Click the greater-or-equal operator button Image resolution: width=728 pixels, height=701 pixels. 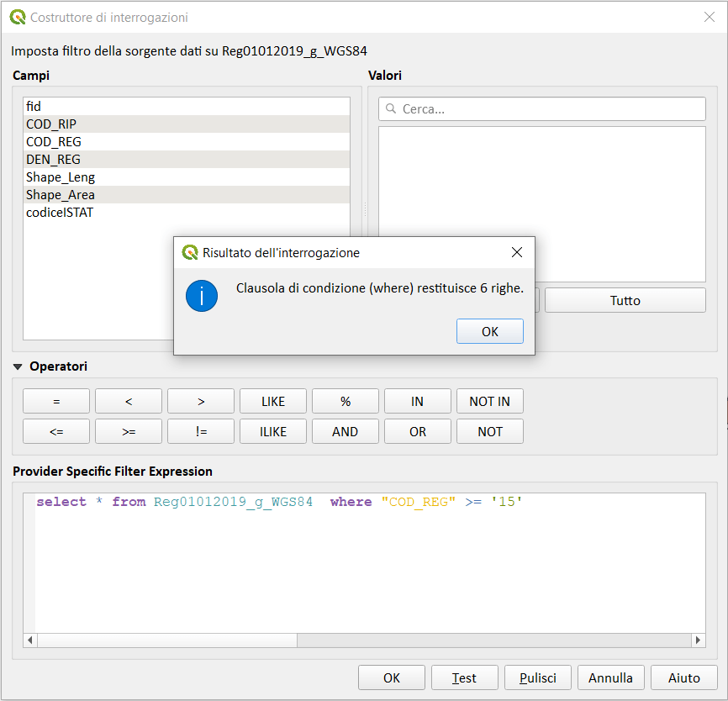pos(129,431)
